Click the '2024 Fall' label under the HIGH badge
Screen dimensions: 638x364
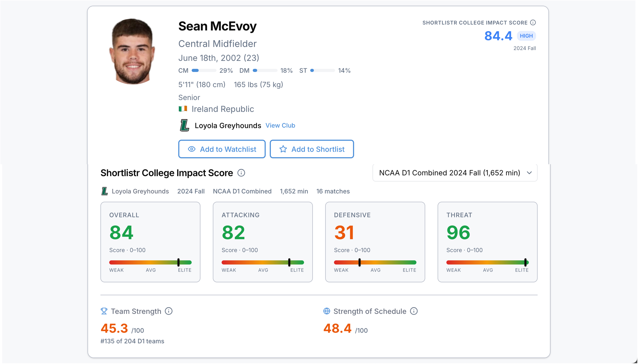coord(525,48)
